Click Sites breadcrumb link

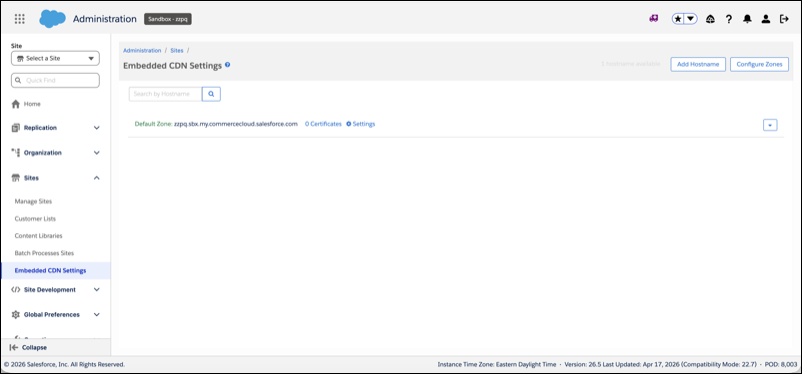(177, 51)
